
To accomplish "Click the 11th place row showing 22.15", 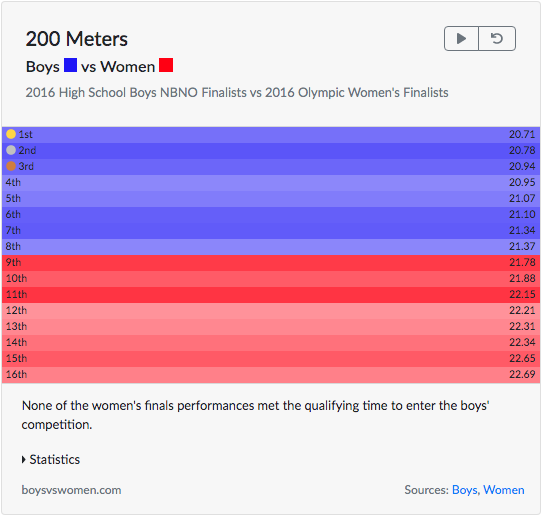I will (271, 295).
